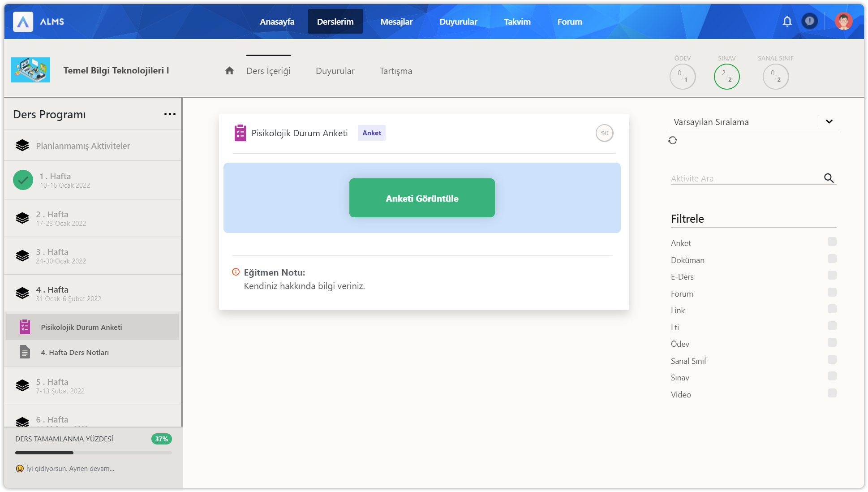Open the user avatar profile menu

[x=843, y=21]
